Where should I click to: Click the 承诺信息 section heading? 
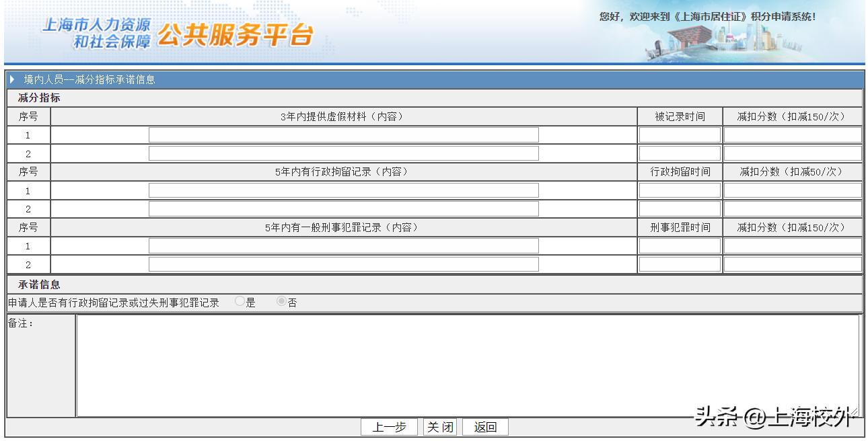click(x=39, y=285)
